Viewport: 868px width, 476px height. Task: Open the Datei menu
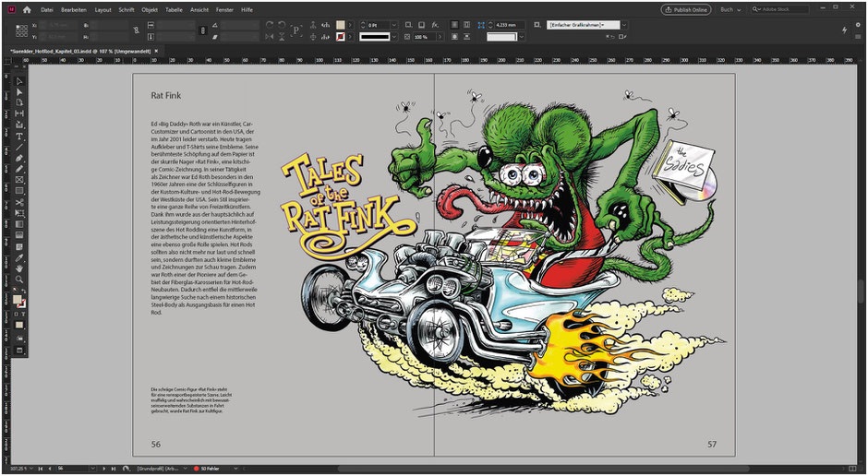point(47,10)
